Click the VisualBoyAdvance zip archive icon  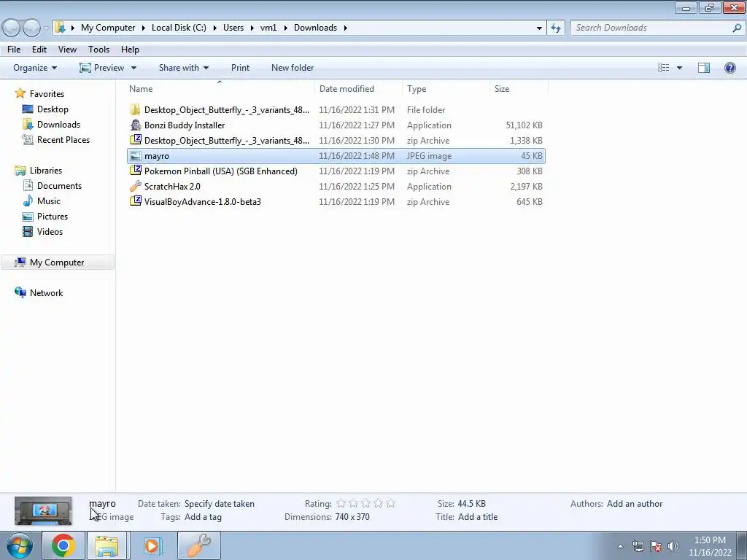click(135, 201)
